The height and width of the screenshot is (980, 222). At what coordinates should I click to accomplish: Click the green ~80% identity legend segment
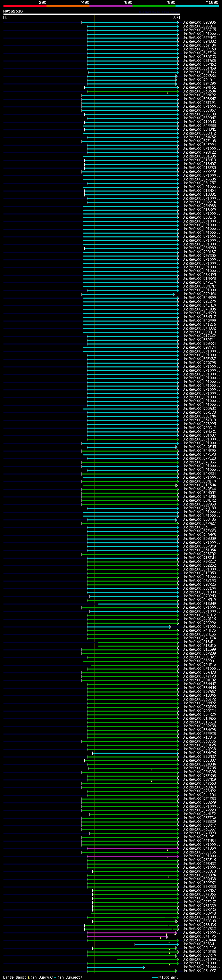[x=154, y=6]
